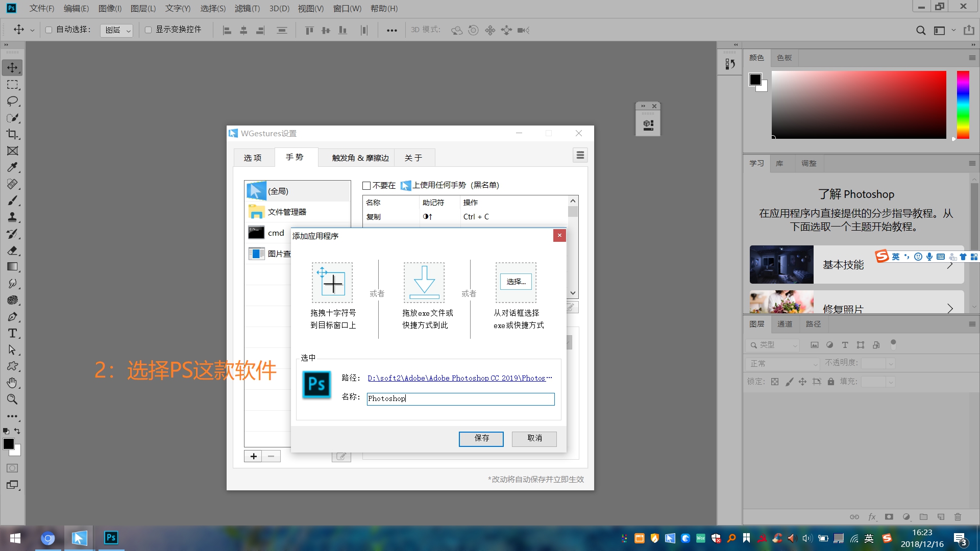Image resolution: width=980 pixels, height=551 pixels.
Task: Click the plus add application button
Action: (253, 456)
